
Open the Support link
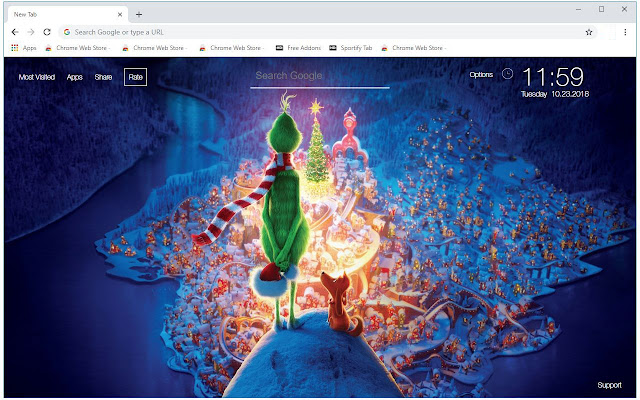[x=609, y=385]
